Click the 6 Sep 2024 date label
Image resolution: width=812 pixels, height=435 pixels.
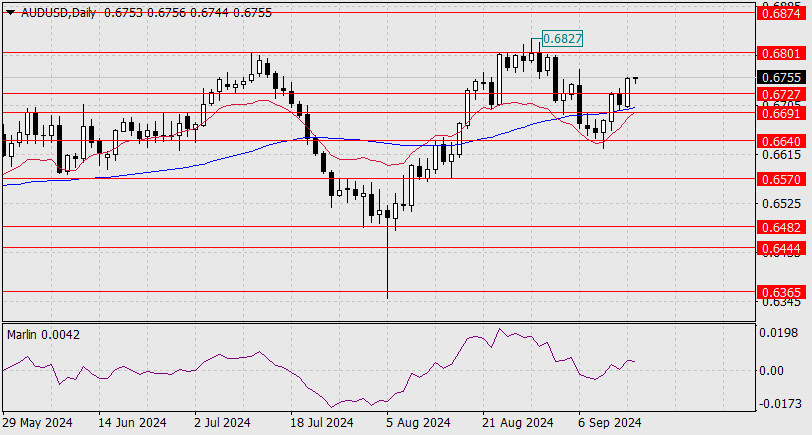pyautogui.click(x=610, y=423)
